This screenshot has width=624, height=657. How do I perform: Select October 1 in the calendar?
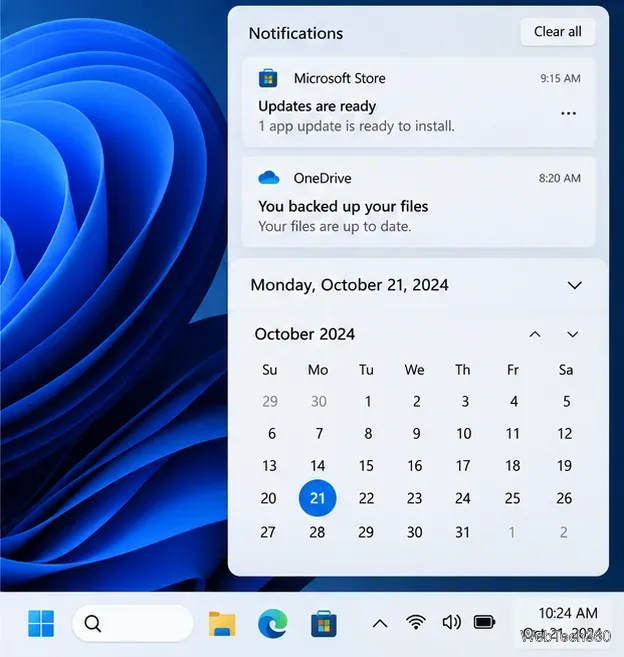[368, 401]
